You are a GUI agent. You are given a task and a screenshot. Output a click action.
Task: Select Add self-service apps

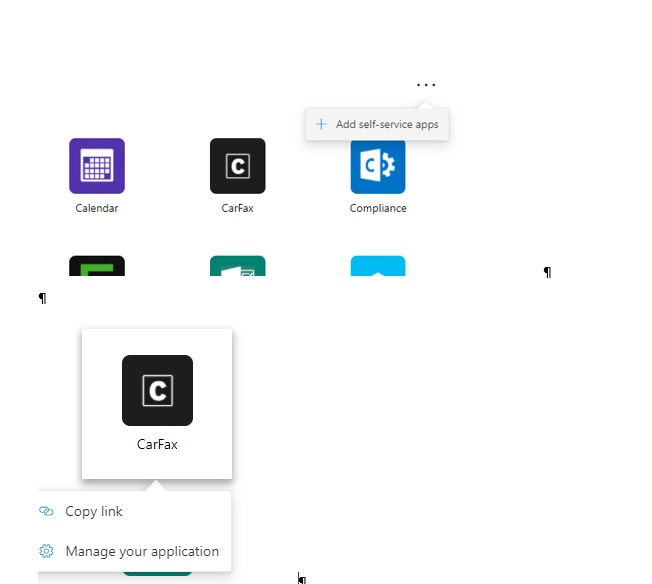[377, 124]
